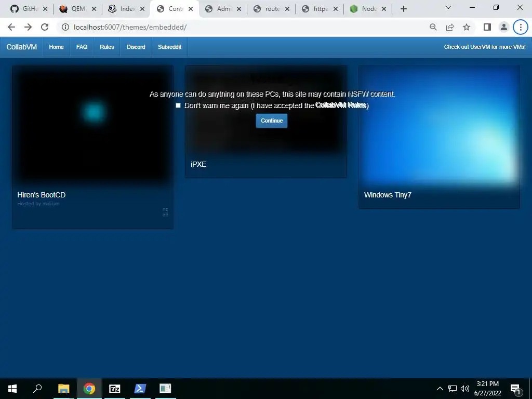Select the Windows Tiny7 title text
Image resolution: width=532 pixels, height=399 pixels.
(x=388, y=195)
